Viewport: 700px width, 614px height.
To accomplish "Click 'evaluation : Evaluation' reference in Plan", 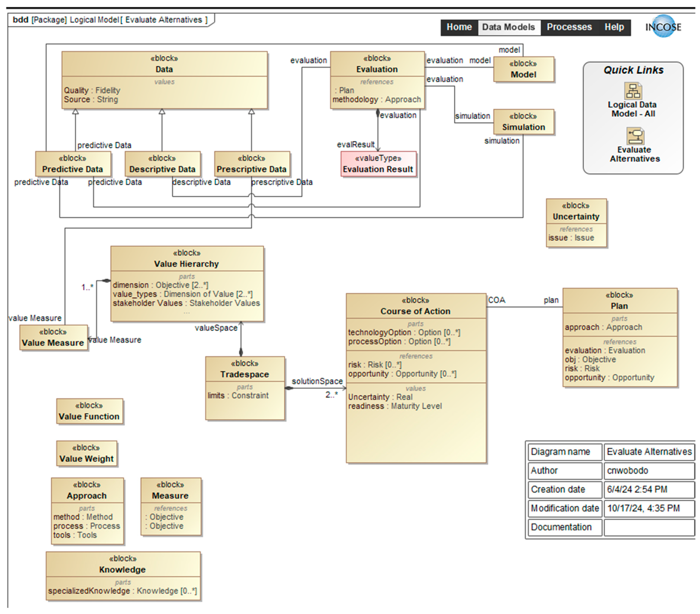I will click(605, 350).
